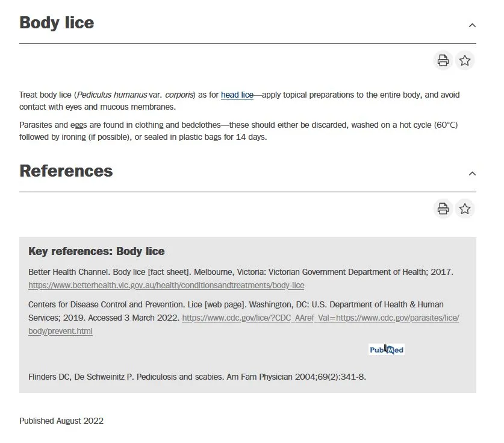Open the cdc.gov lice prevention URL
The image size is (504, 443).
tap(320, 318)
